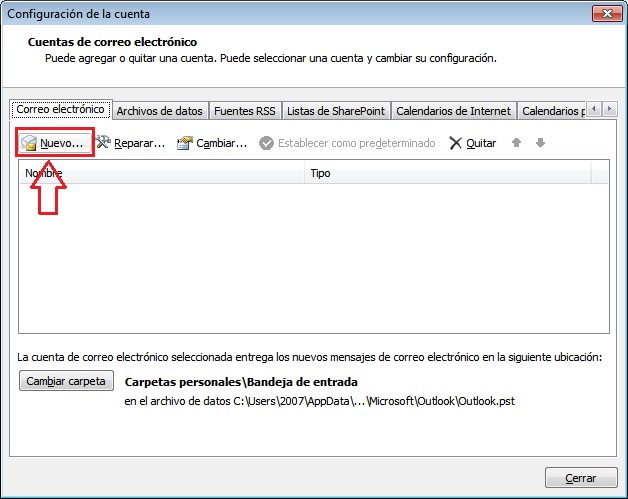Click Establecer como predeterminado label
The image size is (628, 499).
coord(356,143)
